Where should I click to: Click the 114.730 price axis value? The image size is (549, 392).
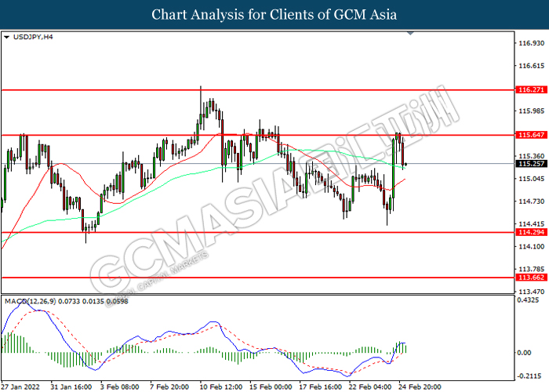point(531,201)
